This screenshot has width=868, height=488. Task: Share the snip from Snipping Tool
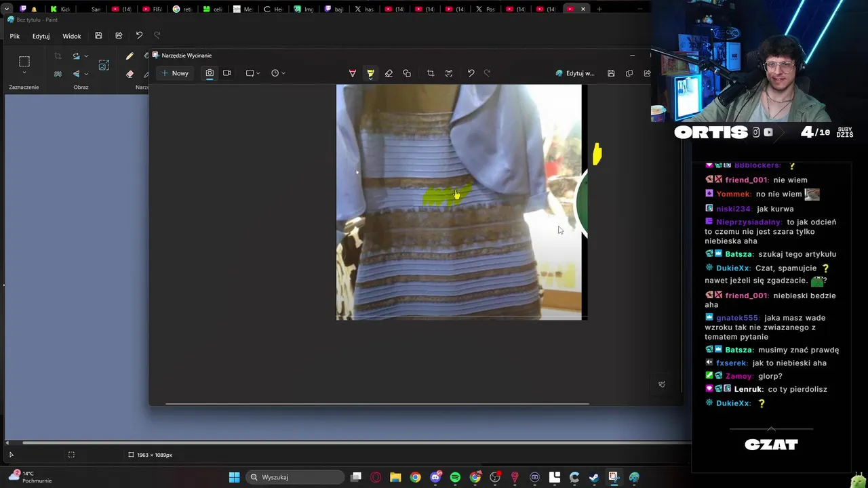pyautogui.click(x=647, y=73)
